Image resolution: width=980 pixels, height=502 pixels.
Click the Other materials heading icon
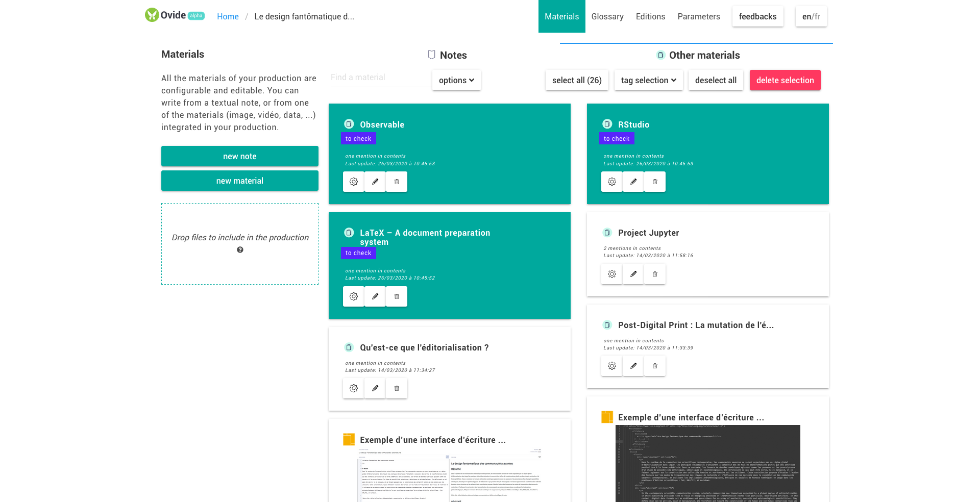(x=660, y=55)
